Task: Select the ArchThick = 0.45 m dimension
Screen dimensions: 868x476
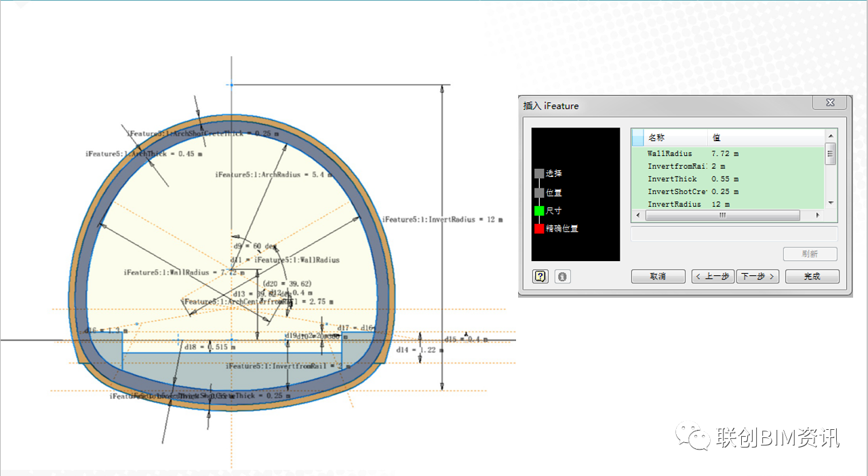Action: click(144, 154)
